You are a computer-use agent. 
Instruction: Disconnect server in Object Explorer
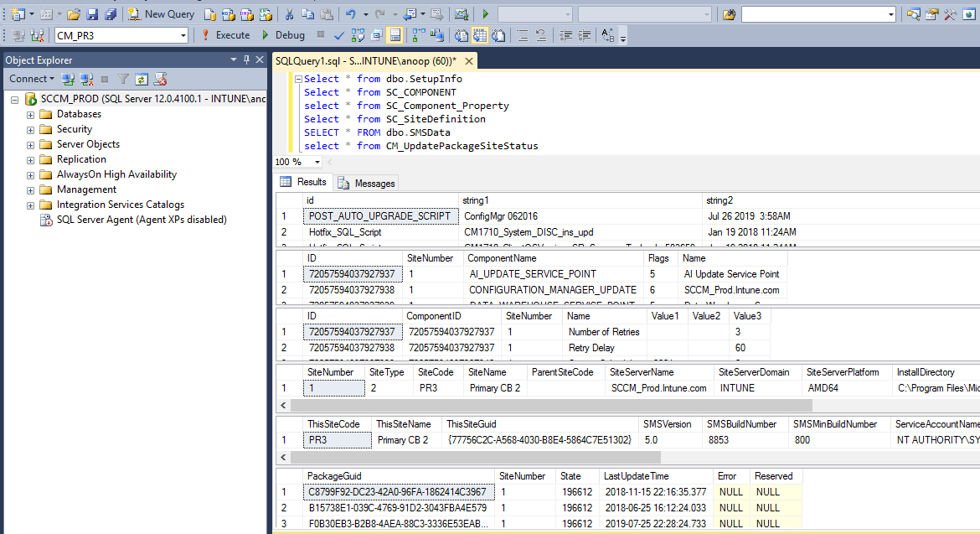coord(87,79)
